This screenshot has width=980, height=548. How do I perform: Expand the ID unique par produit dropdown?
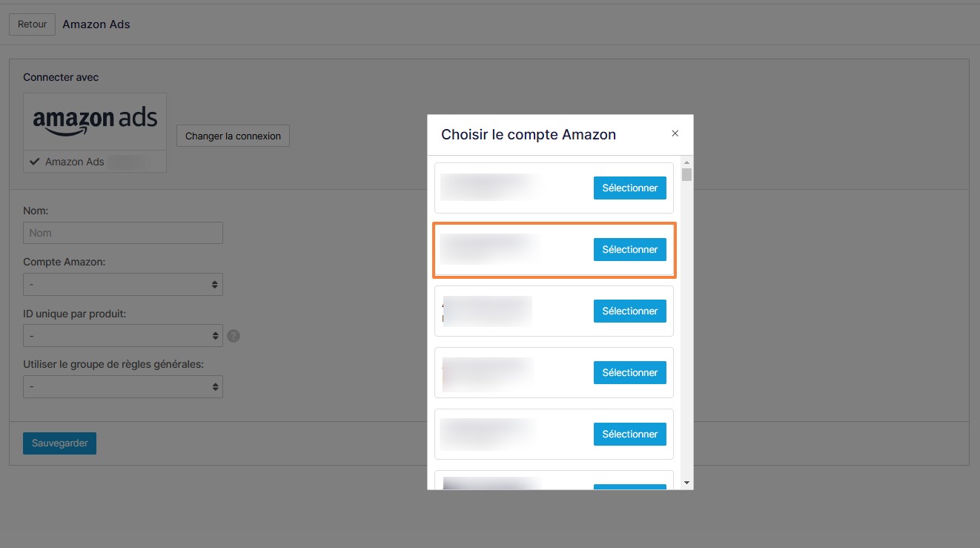click(x=123, y=336)
